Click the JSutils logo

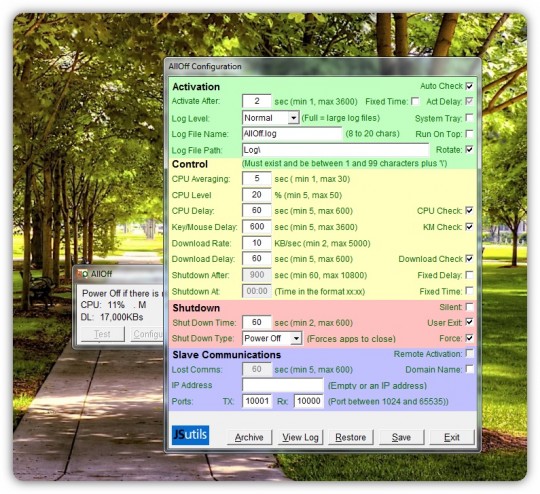[x=190, y=435]
